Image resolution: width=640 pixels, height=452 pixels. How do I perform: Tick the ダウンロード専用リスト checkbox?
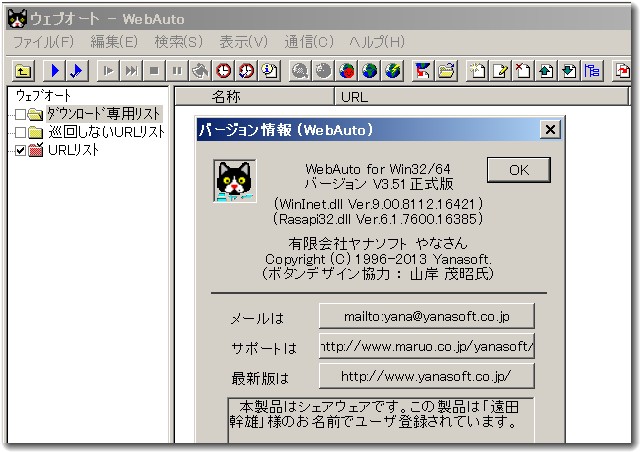[21, 115]
